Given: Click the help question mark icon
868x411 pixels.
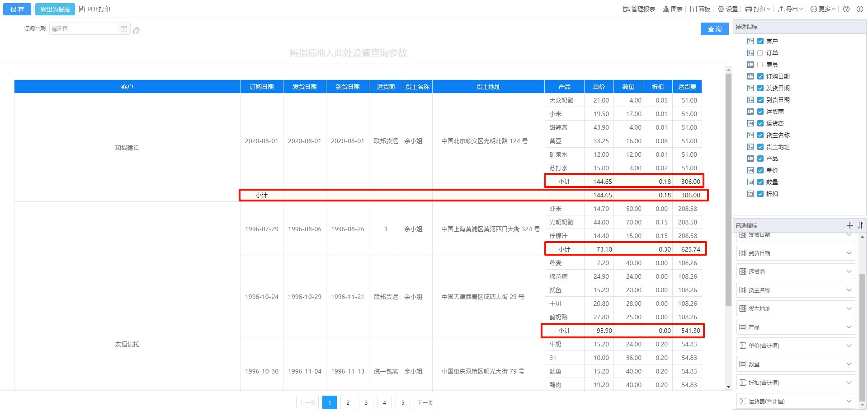Looking at the screenshot, I should point(846,9).
